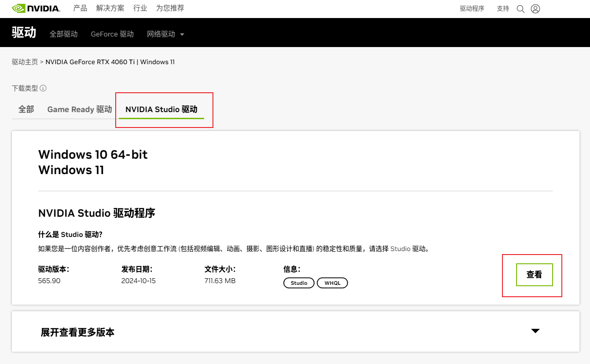Click the Windows 10 64-bit heading
The image size is (590, 364).
point(93,154)
